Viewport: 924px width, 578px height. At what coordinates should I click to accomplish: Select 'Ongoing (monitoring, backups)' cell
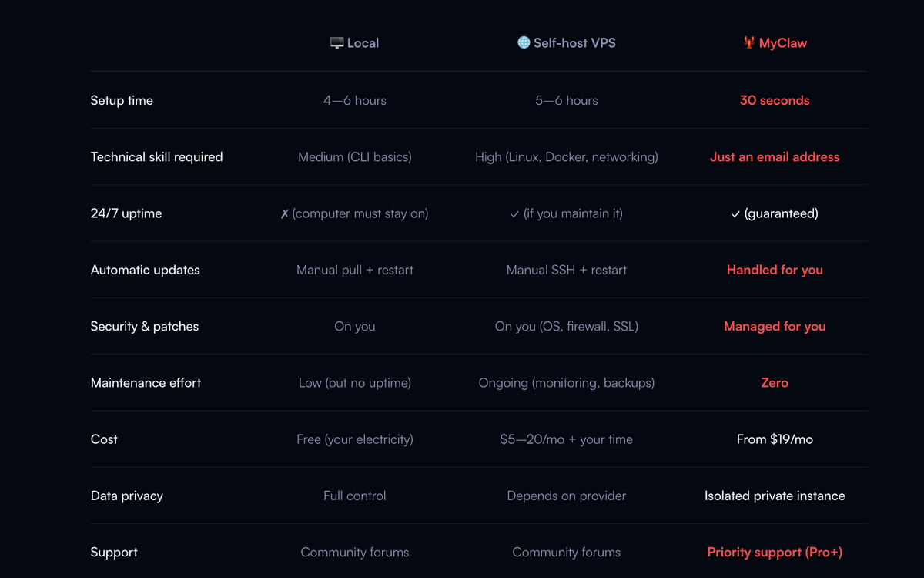coord(567,382)
